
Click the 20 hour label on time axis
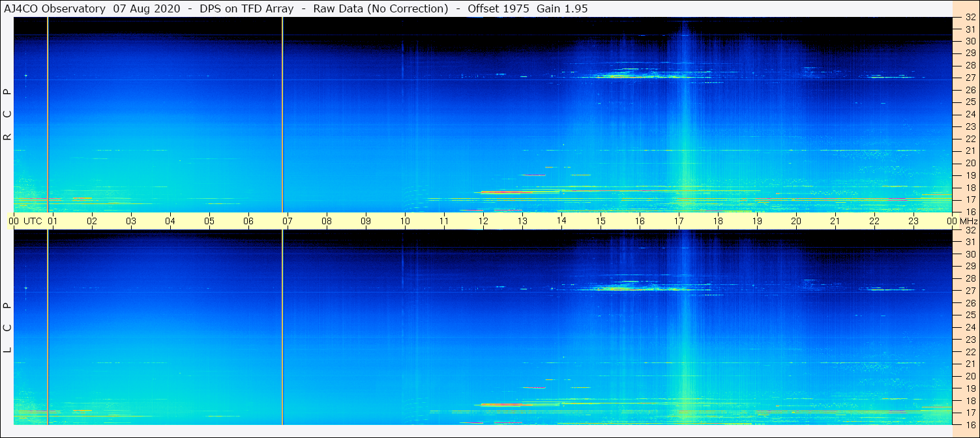pyautogui.click(x=796, y=221)
